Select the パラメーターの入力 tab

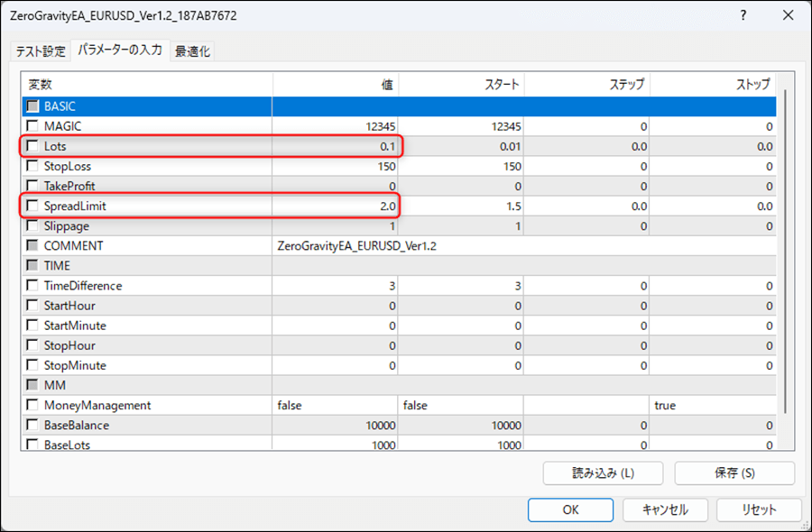[120, 50]
